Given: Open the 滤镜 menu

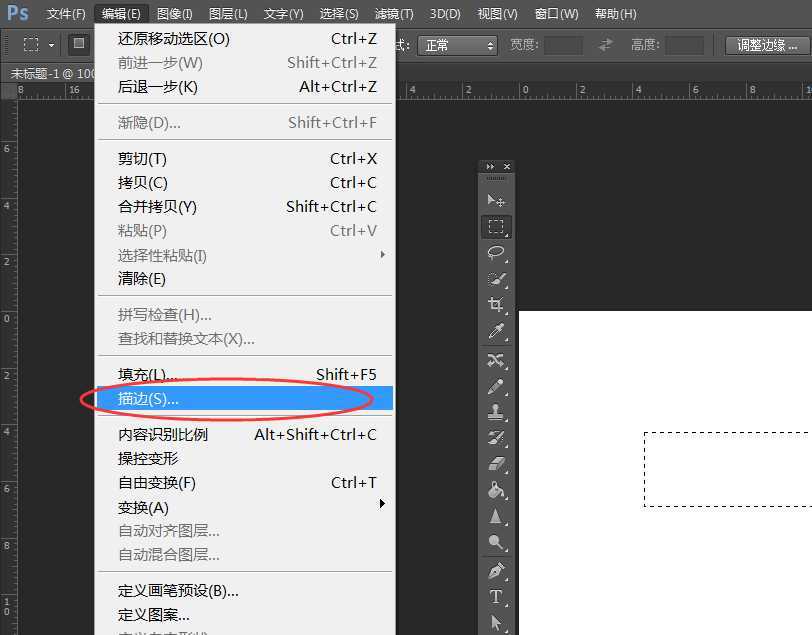Looking at the screenshot, I should click(393, 13).
